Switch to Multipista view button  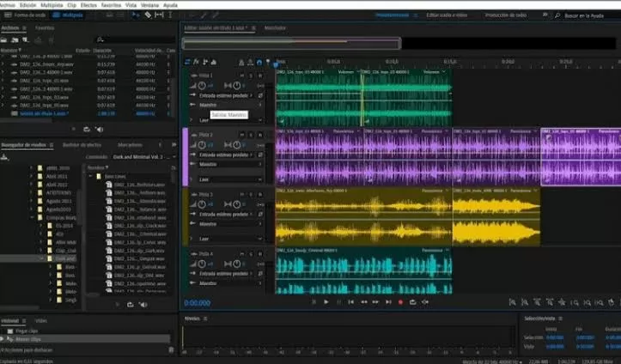pyautogui.click(x=68, y=15)
